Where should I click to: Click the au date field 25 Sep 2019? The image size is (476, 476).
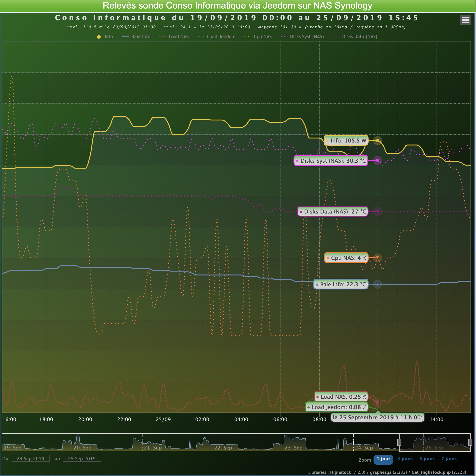[x=82, y=458]
